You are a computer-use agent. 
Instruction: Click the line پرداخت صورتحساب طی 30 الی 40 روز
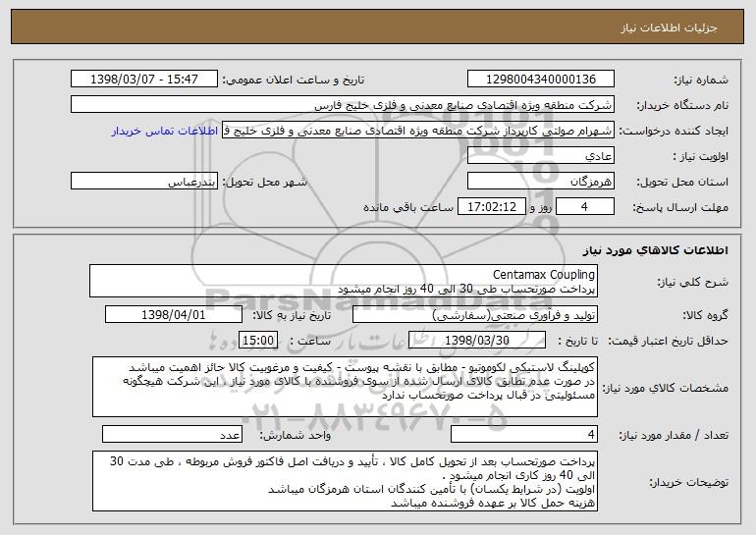[x=466, y=290]
